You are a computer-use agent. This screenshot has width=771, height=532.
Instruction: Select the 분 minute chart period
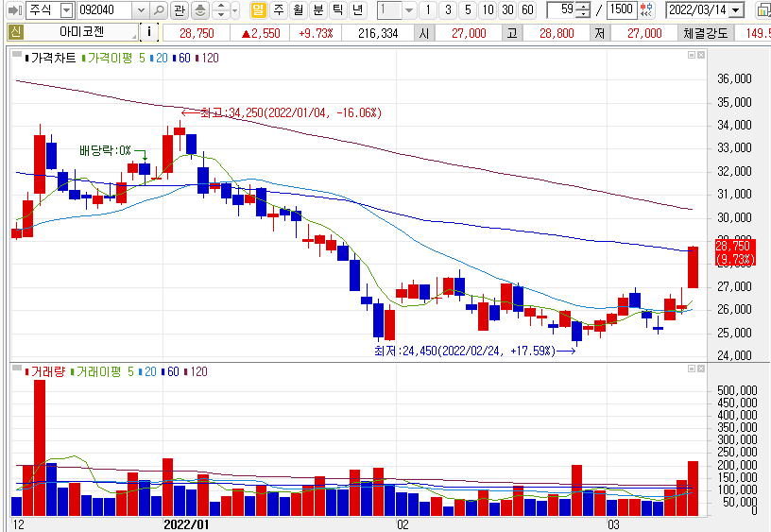click(x=318, y=9)
